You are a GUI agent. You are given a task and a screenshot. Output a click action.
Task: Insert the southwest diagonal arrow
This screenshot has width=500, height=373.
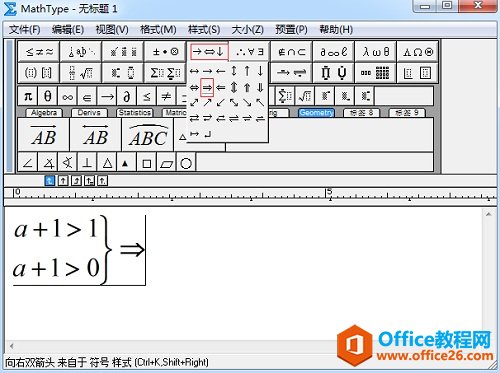pos(220,103)
